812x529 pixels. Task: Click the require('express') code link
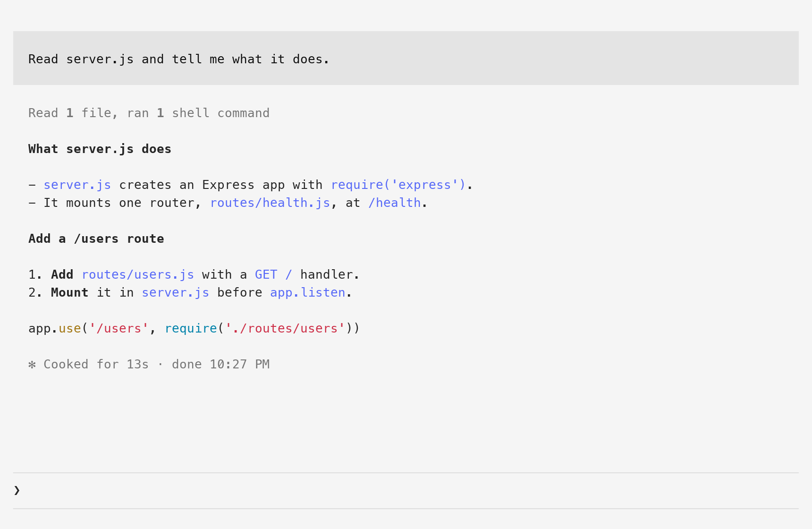(398, 185)
